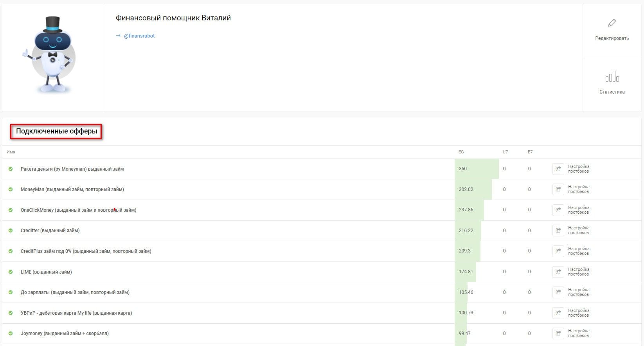Viewport: 644px width, 346px height.
Task: Sort by the E7 column header
Action: click(530, 152)
